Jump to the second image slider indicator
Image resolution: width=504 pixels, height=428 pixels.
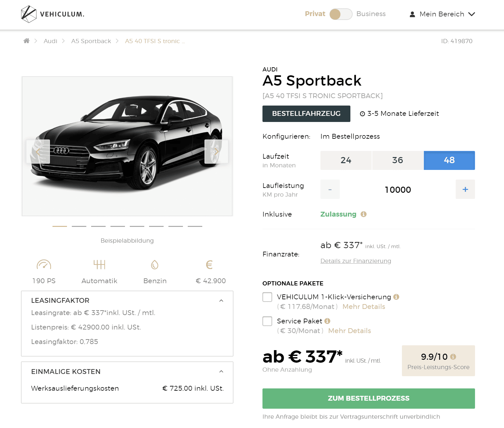(79, 226)
